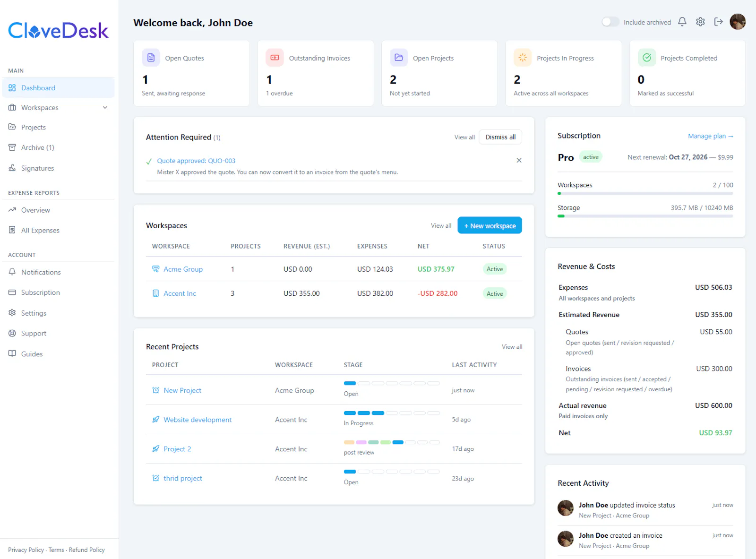Click the Accent Inc workspace icon
The height and width of the screenshot is (559, 756).
155,293
